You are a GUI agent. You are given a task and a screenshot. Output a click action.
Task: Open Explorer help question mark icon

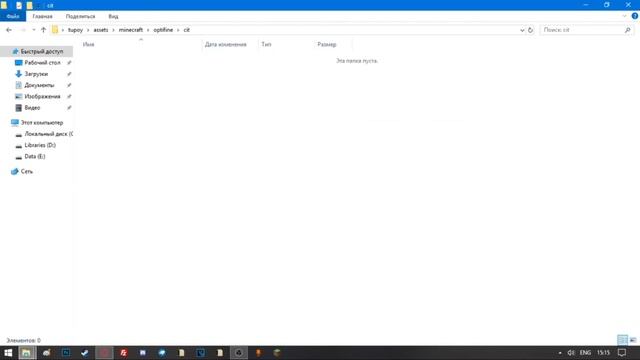(635, 16)
